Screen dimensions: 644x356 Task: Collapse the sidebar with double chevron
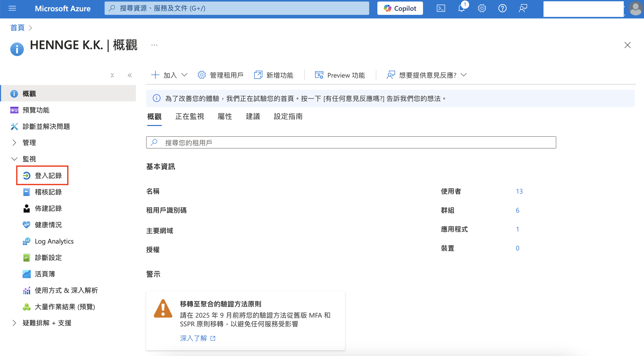pyautogui.click(x=130, y=75)
